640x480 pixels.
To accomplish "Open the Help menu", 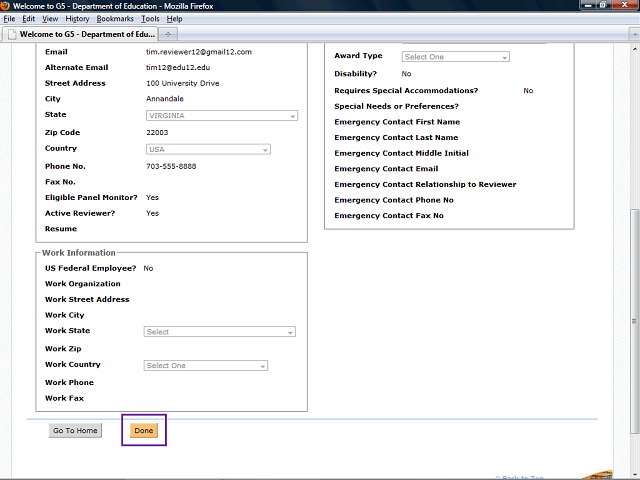I will point(174,19).
